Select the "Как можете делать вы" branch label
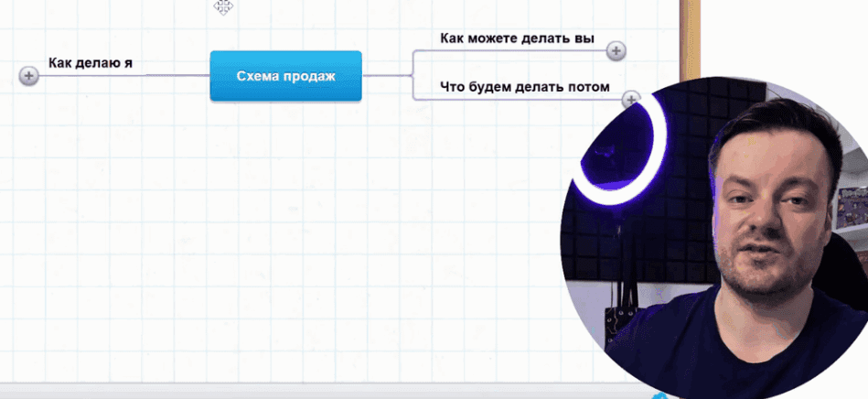Image resolution: width=868 pixels, height=399 pixels. point(517,38)
